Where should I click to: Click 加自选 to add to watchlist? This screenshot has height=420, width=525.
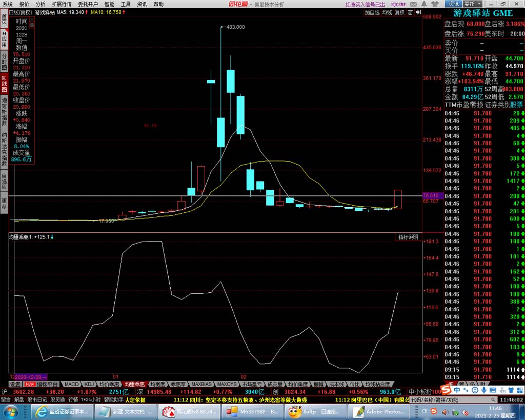(372, 12)
